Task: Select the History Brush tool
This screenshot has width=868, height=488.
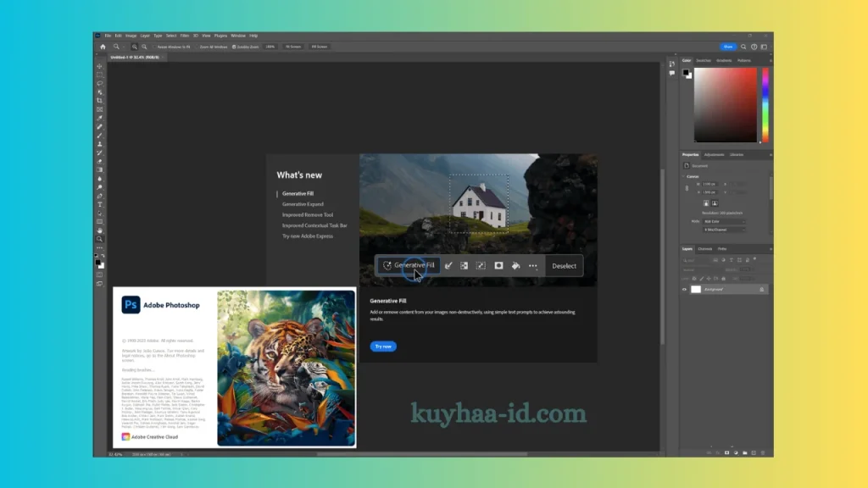Action: click(x=100, y=152)
